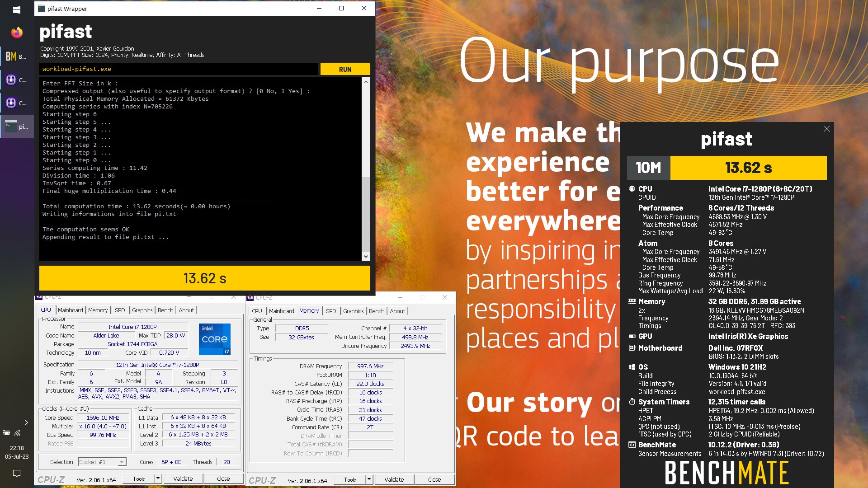Open the notifications action center
Screen dimensions: 868x488
tap(17, 473)
